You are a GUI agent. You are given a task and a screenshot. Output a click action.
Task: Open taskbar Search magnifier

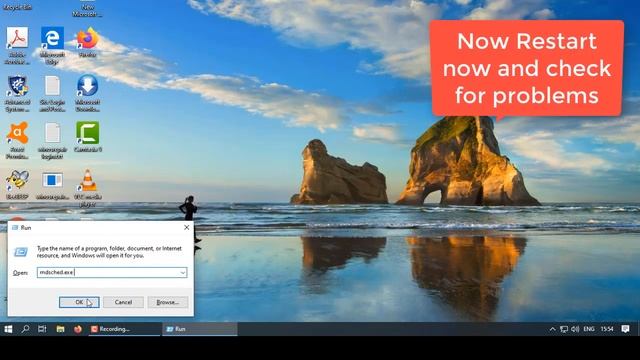[25, 329]
